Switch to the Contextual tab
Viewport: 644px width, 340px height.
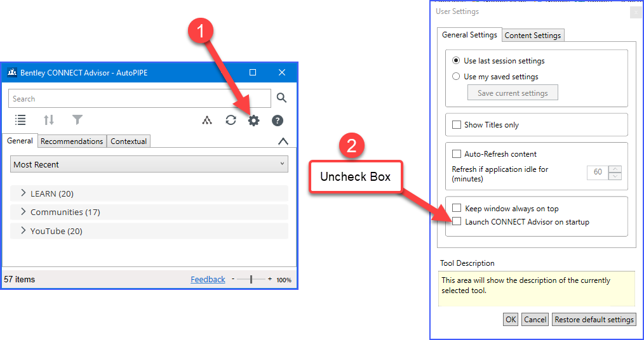click(x=128, y=141)
